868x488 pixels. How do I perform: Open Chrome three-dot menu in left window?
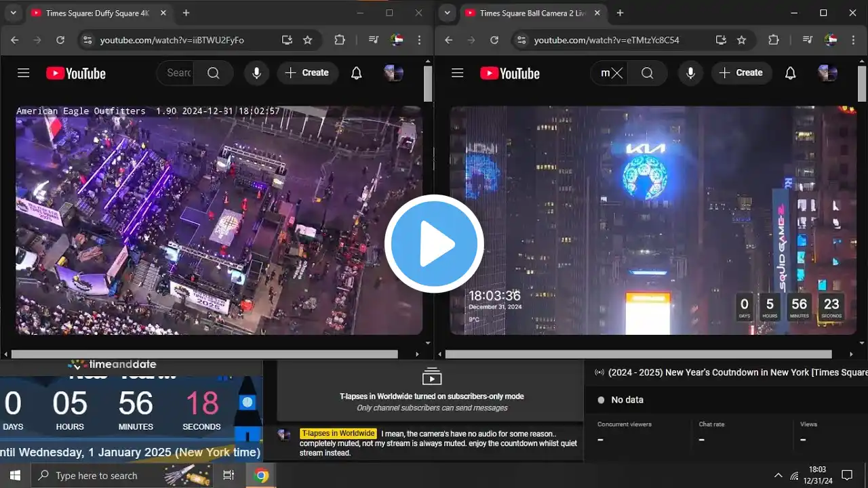coord(420,40)
